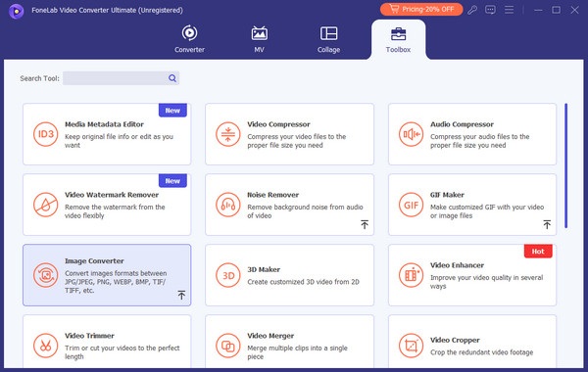Open the feedback chat bubble icon
Image resolution: width=588 pixels, height=372 pixels.
pyautogui.click(x=490, y=10)
